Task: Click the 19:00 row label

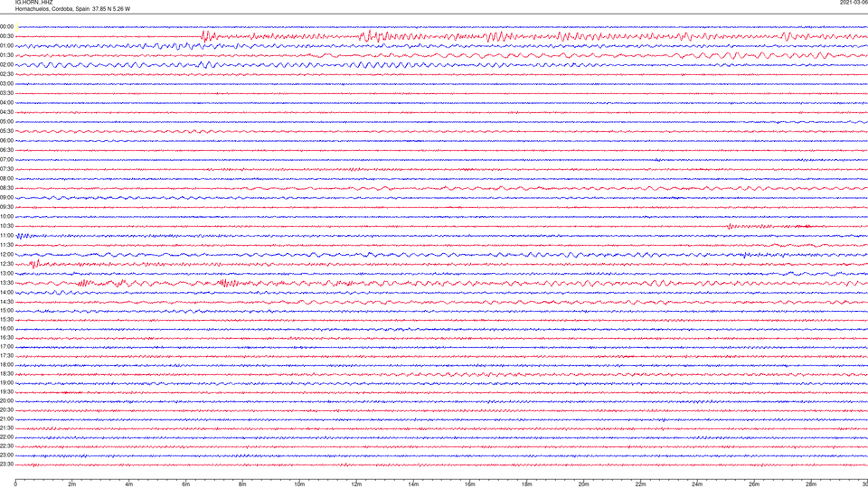Action: click(6, 382)
